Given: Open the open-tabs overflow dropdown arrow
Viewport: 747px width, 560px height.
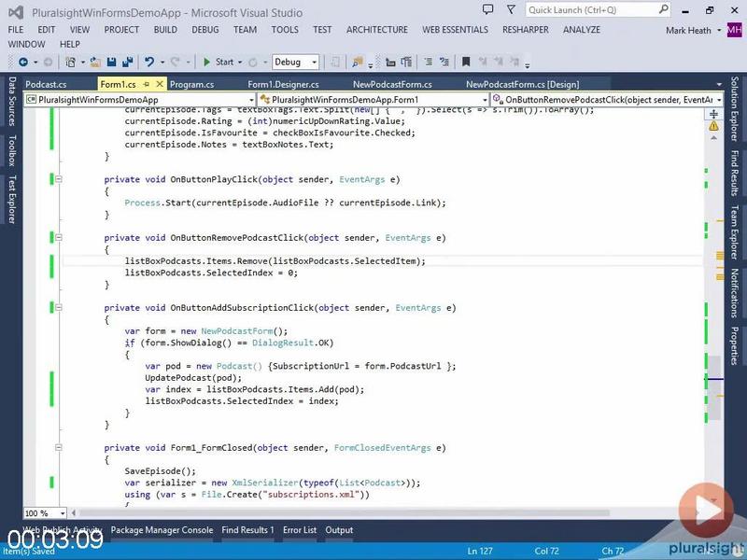Looking at the screenshot, I should (x=718, y=85).
